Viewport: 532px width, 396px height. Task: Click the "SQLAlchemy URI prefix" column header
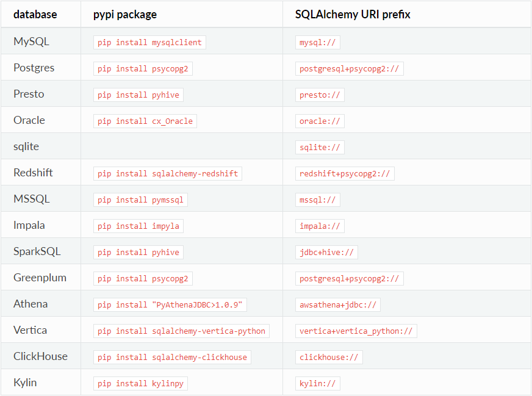[x=353, y=14]
